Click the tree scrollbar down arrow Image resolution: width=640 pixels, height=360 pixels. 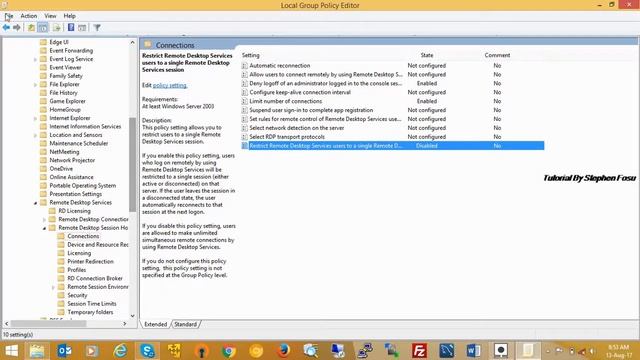(x=133, y=316)
